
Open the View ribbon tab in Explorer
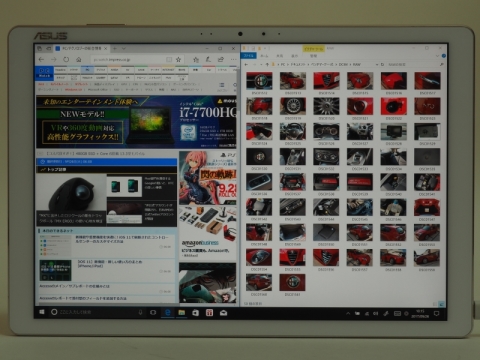[294, 56]
